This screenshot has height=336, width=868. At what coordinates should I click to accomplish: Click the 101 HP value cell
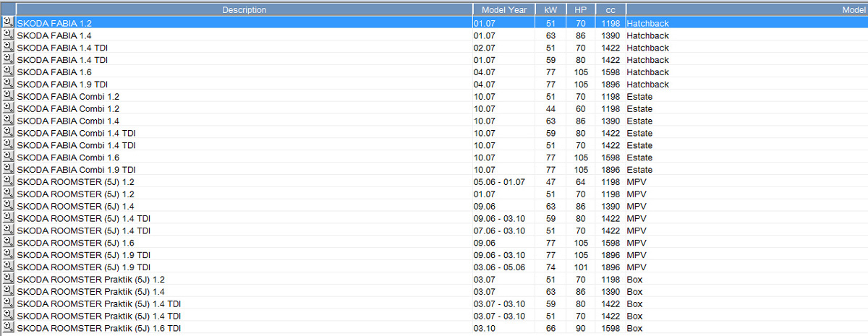point(581,267)
